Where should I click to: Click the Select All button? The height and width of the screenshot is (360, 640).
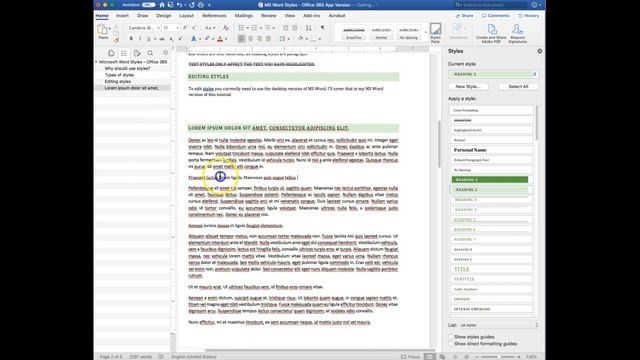point(518,87)
